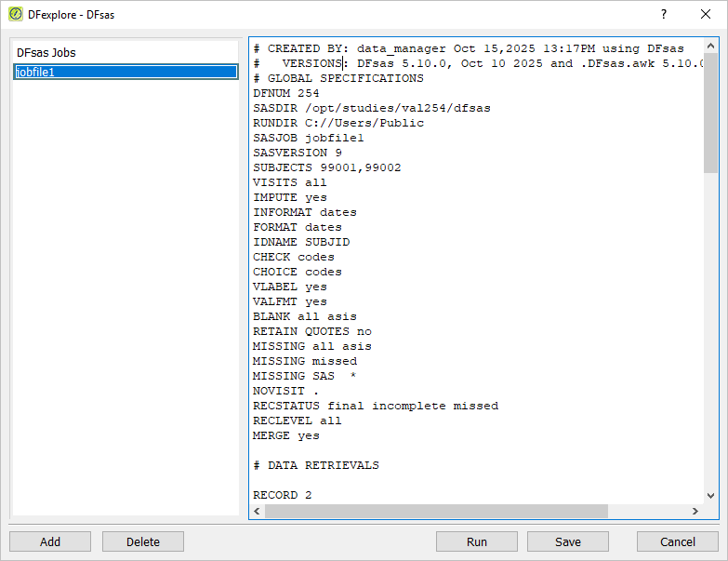Screen dimensions: 728x561
Task: Click the vertical scrollbar up arrow
Action: click(x=710, y=46)
